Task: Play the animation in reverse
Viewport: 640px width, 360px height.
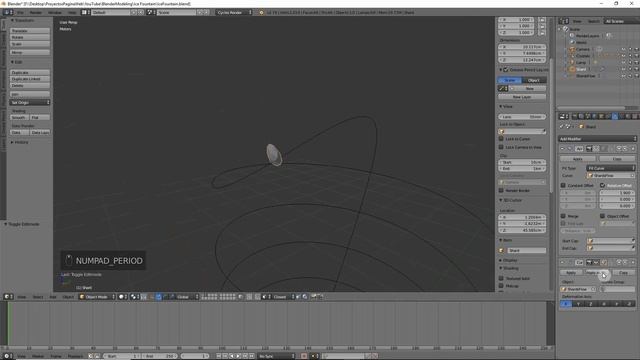Action: click(232, 356)
